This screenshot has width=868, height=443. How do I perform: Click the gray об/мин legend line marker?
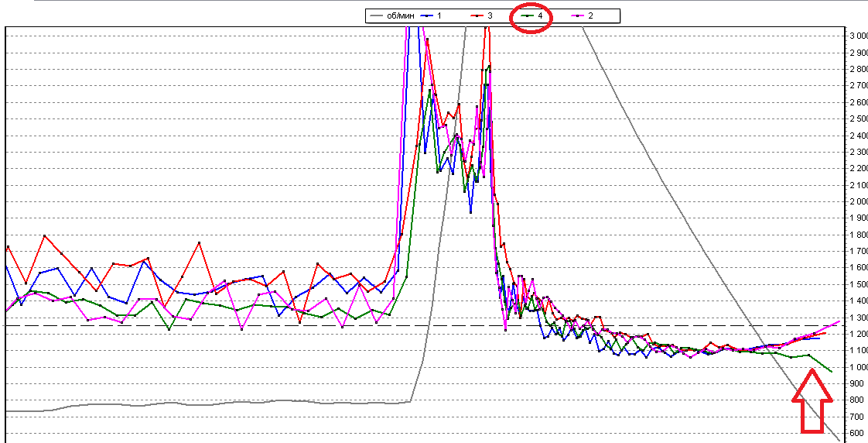click(374, 16)
